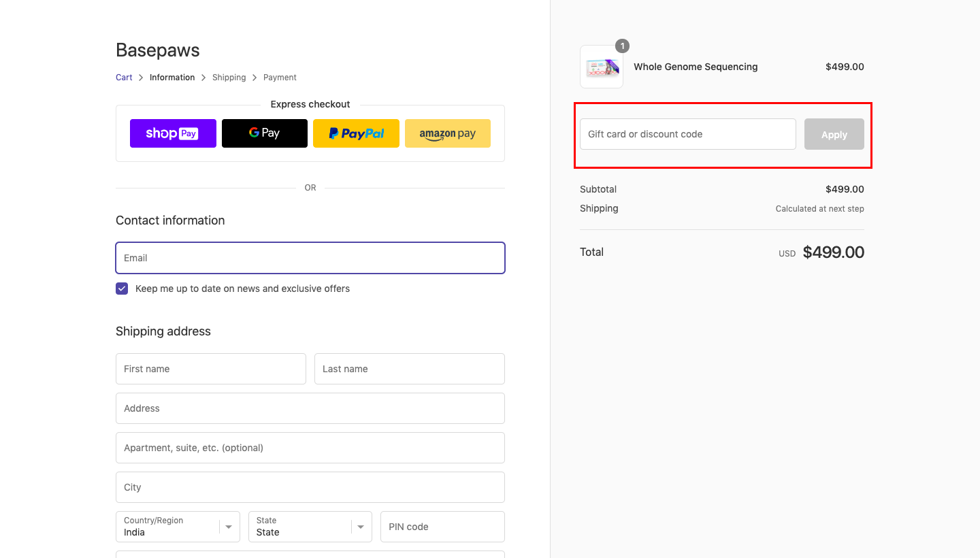Go back to Cart breadcrumb
This screenshot has width=980, height=558.
coord(124,78)
